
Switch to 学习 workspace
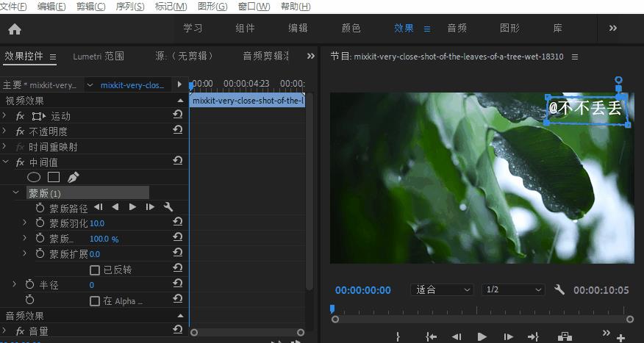pyautogui.click(x=193, y=29)
